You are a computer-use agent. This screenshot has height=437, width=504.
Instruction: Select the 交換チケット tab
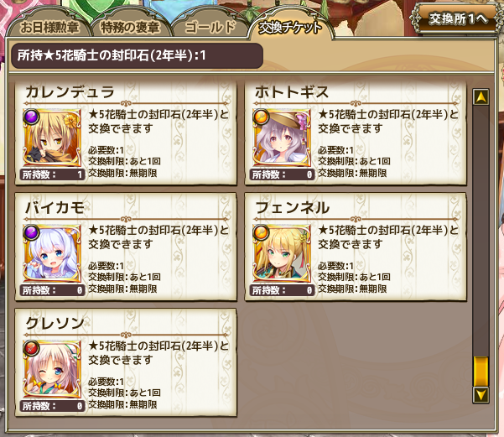pyautogui.click(x=290, y=27)
